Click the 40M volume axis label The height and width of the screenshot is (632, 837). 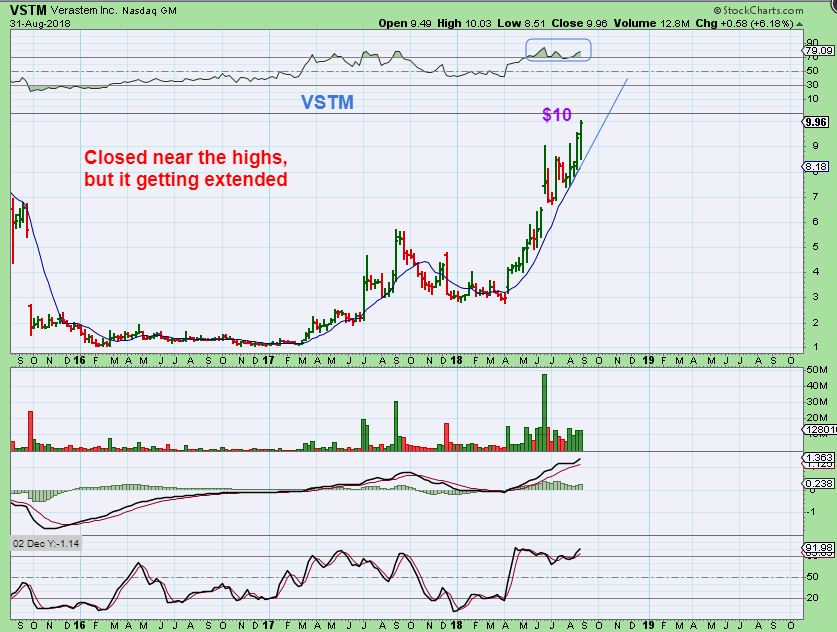point(817,385)
